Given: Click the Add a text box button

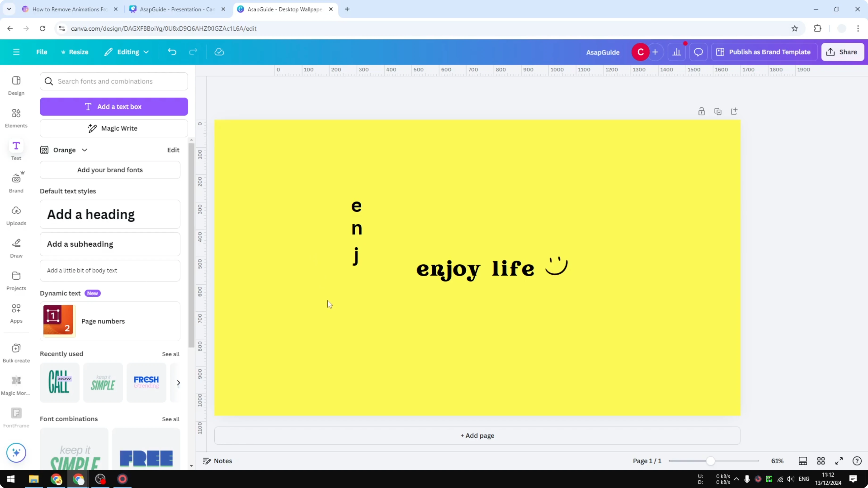Looking at the screenshot, I should point(113,106).
